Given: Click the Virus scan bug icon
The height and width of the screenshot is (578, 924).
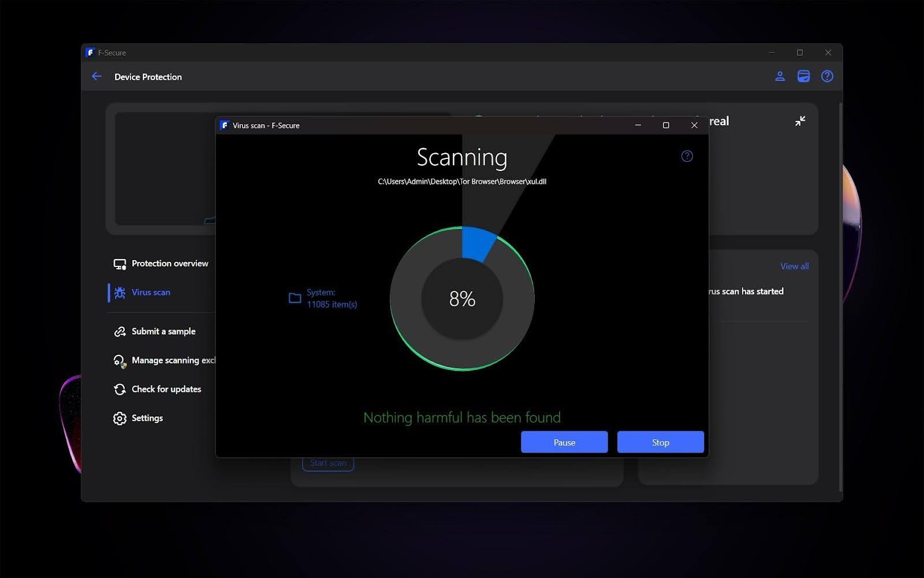Looking at the screenshot, I should 120,292.
